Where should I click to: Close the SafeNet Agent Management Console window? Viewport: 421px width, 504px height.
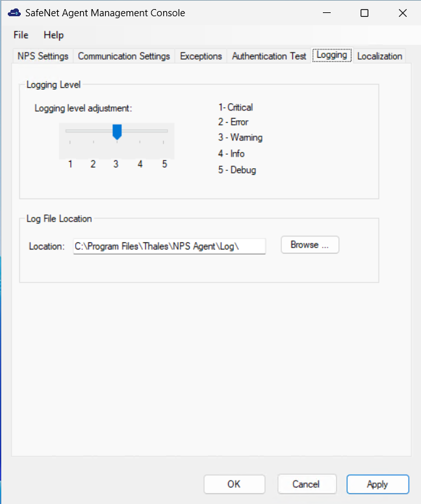[403, 13]
